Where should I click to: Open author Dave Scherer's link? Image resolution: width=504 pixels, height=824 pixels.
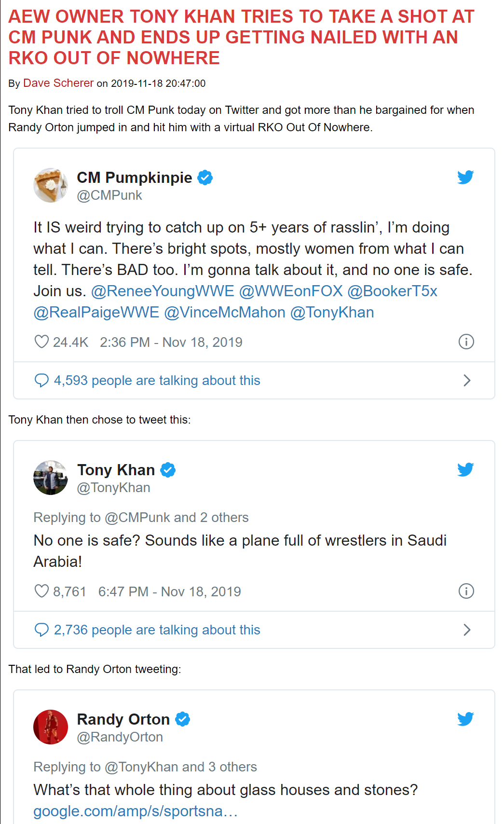coord(58,83)
